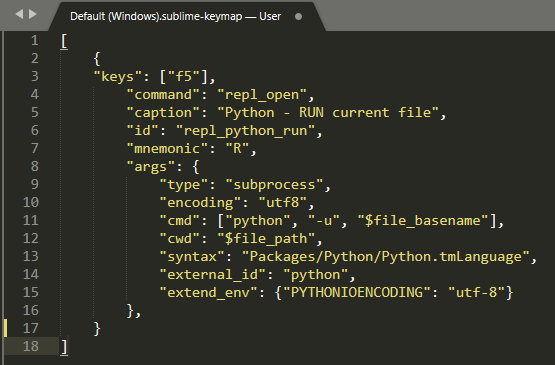The height and width of the screenshot is (365, 555).
Task: Click line number 11 in the gutter
Action: 31,220
